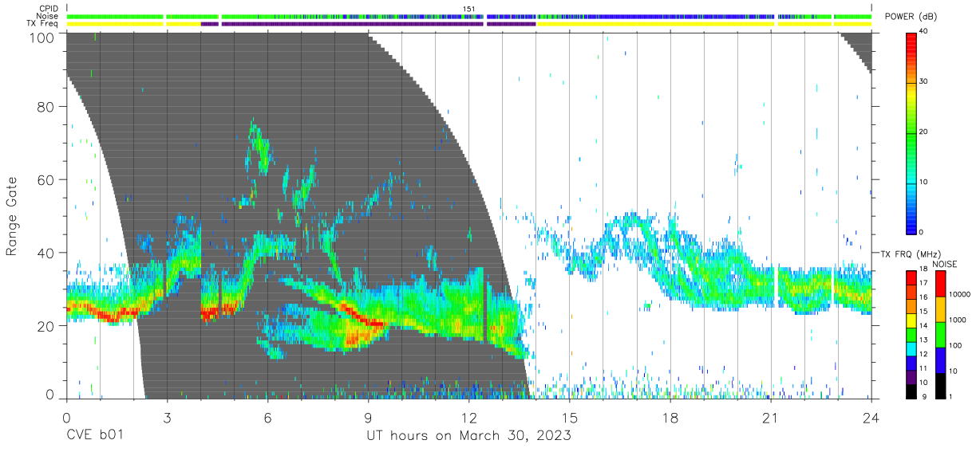
Task: Click the green middle of power colorbar
Action: click(x=911, y=132)
